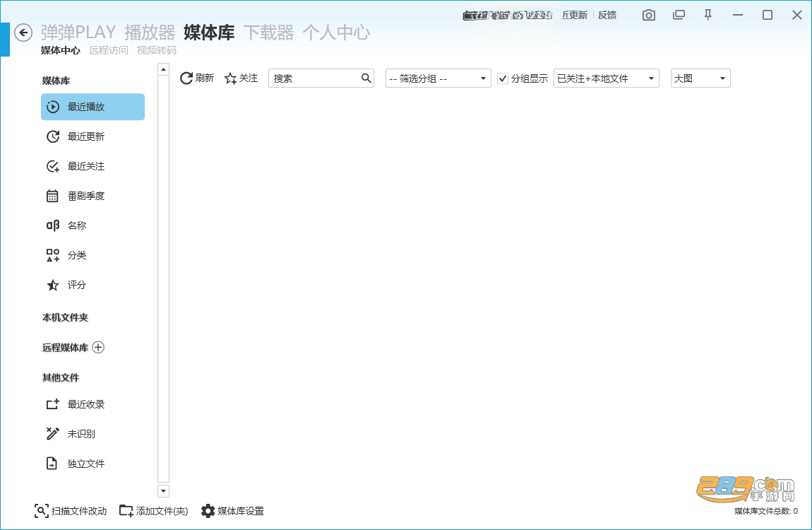This screenshot has height=530, width=812.
Task: Select 最近收录 in sidebar
Action: pos(92,404)
